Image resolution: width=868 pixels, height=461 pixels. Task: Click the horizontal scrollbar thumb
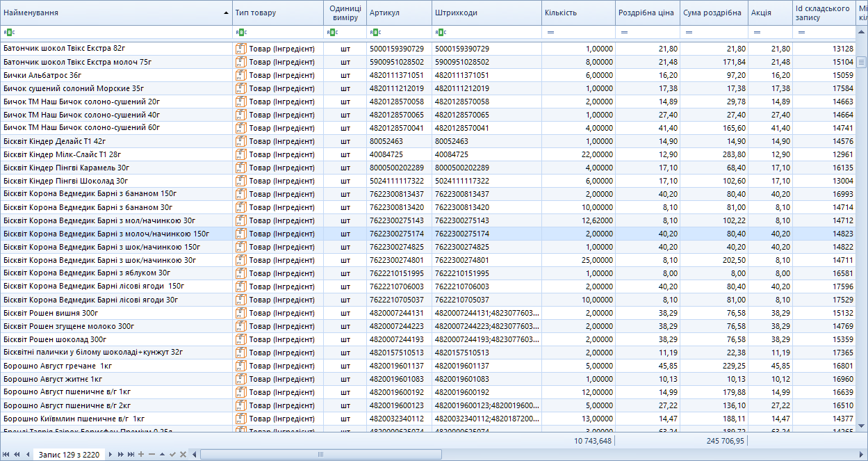(x=320, y=454)
